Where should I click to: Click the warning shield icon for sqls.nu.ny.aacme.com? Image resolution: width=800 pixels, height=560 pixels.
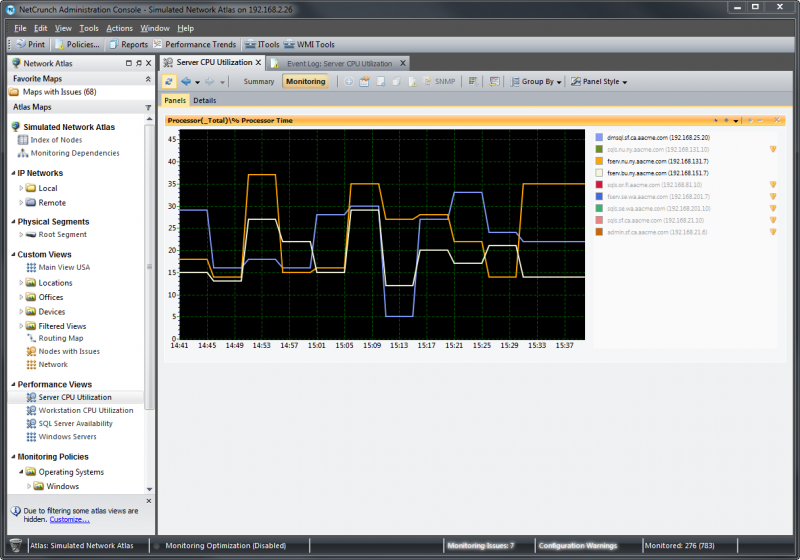[773, 149]
